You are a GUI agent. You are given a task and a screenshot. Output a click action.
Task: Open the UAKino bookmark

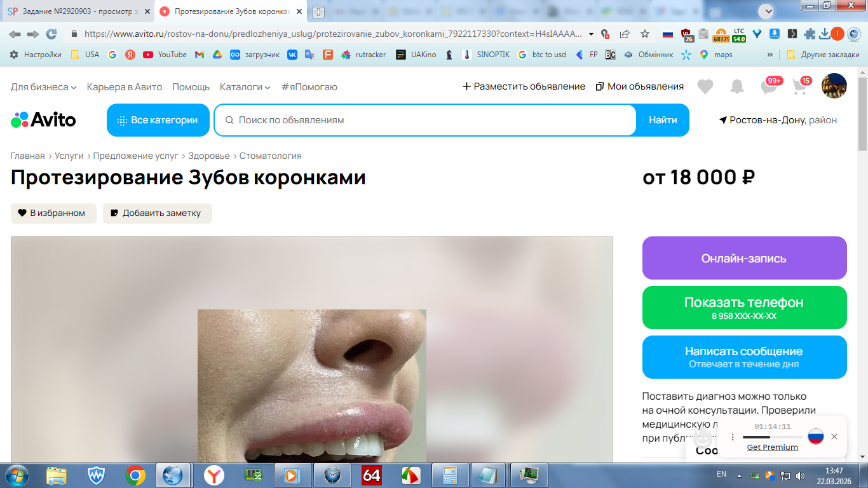416,55
